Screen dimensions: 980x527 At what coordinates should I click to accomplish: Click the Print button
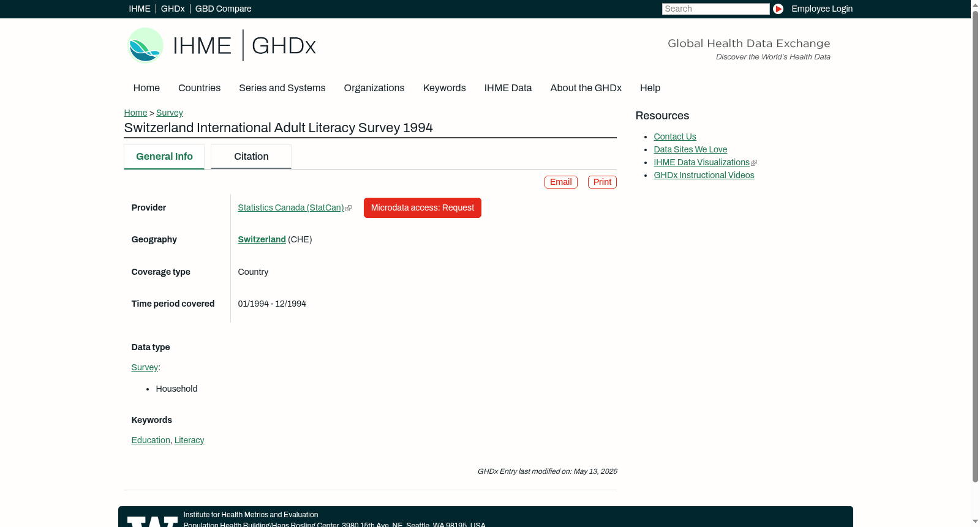tap(602, 182)
